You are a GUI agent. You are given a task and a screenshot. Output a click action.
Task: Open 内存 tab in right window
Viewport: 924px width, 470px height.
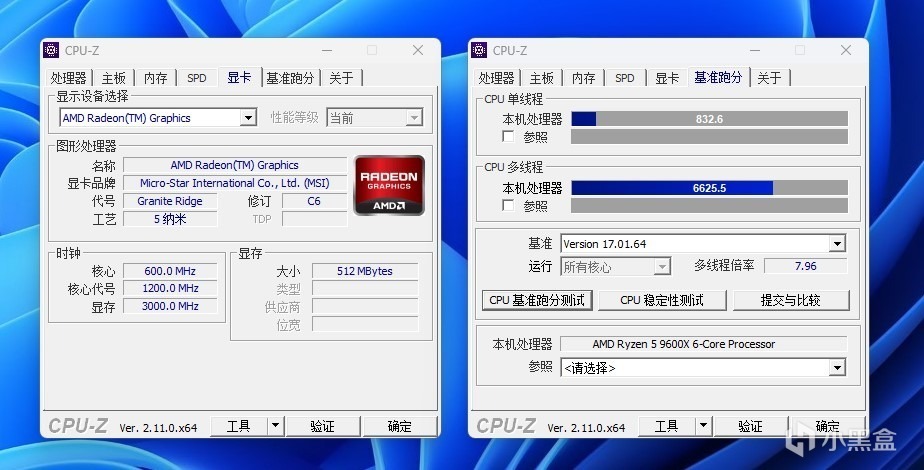583,78
